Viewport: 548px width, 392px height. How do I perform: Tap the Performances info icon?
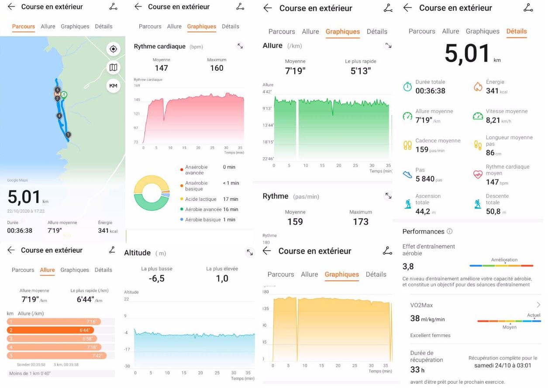coord(450,231)
